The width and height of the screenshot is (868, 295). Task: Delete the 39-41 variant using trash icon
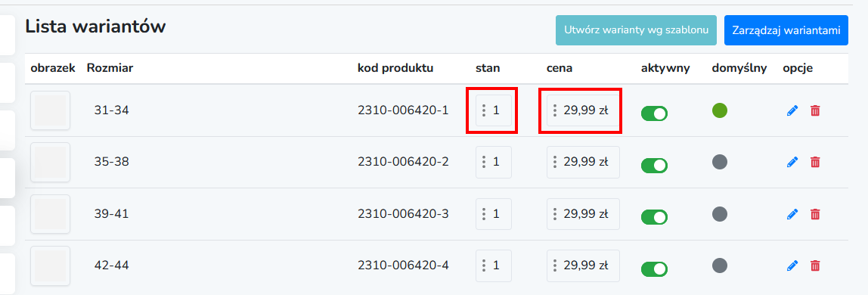click(x=815, y=213)
